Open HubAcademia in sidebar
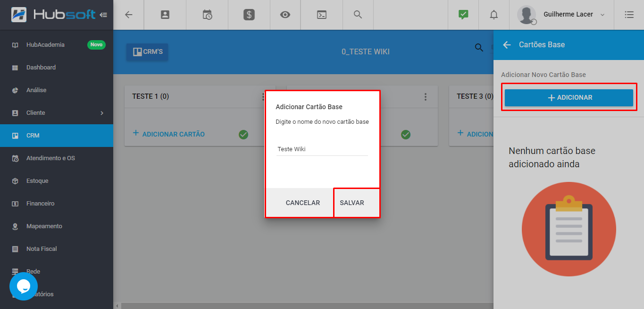Screen dimensions: 644x309 click(57, 45)
